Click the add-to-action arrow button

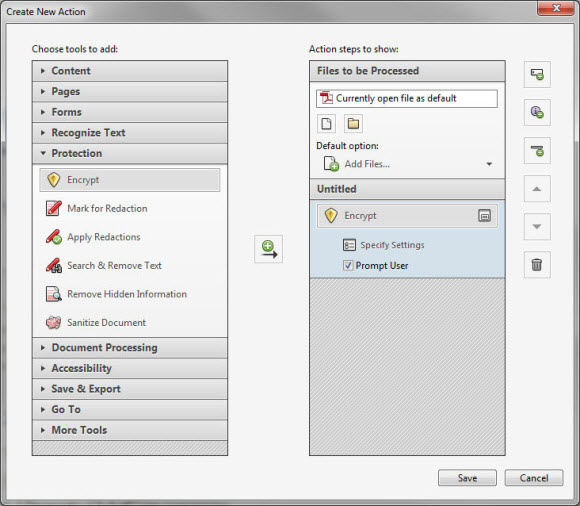pos(268,249)
